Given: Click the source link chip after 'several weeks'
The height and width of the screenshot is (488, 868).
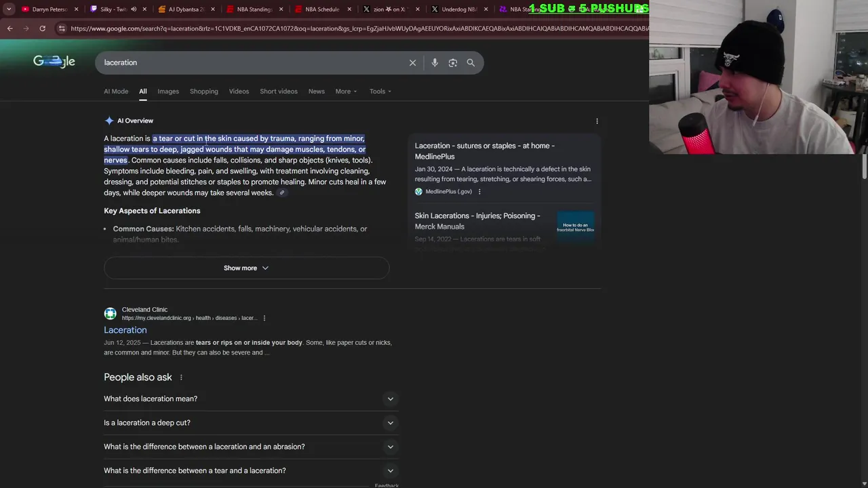Looking at the screenshot, I should click(x=282, y=193).
